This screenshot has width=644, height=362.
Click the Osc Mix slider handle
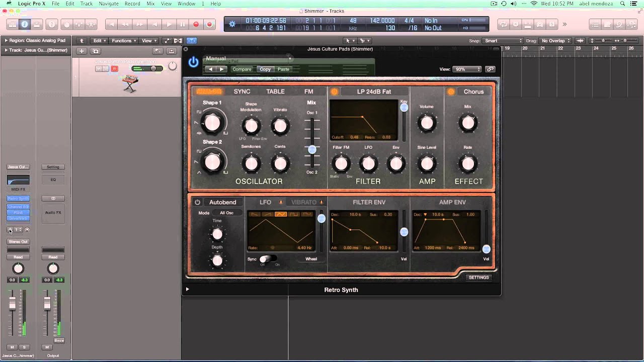(x=312, y=149)
